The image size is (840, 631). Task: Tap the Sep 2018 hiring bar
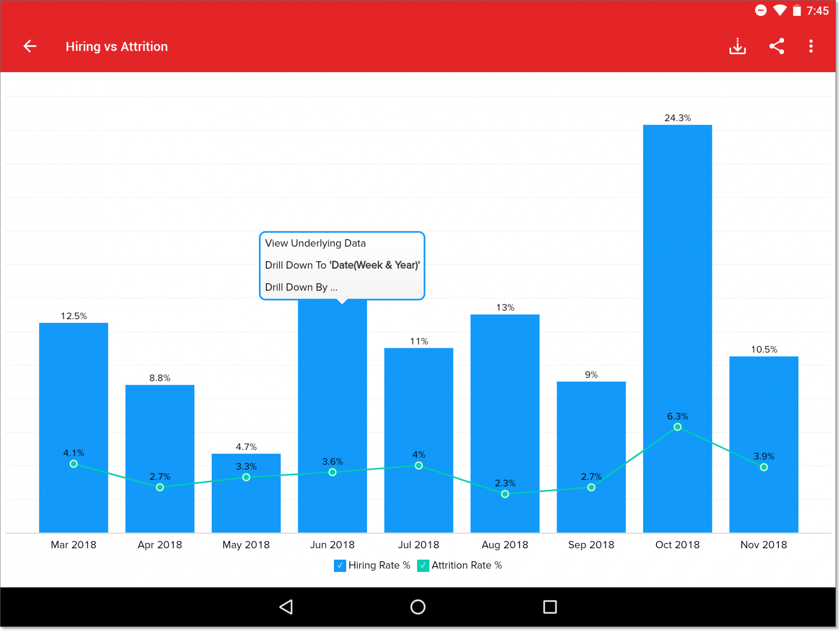tap(591, 457)
